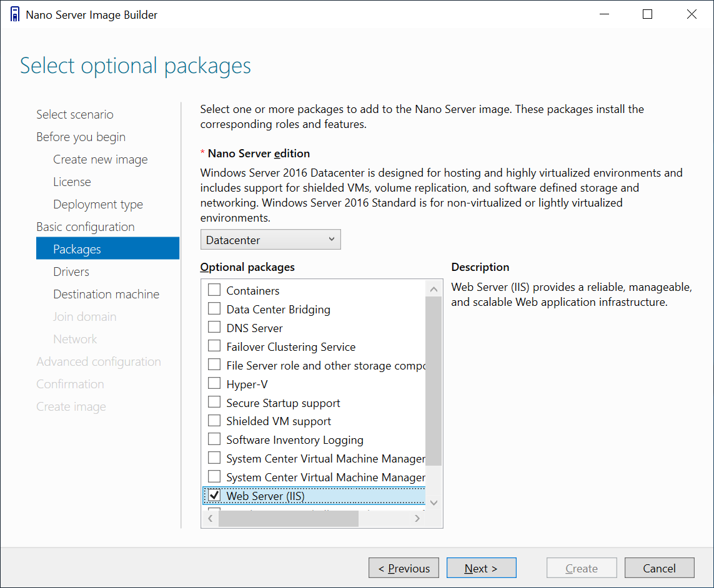Open the Datacenter edition dropdown

point(270,240)
